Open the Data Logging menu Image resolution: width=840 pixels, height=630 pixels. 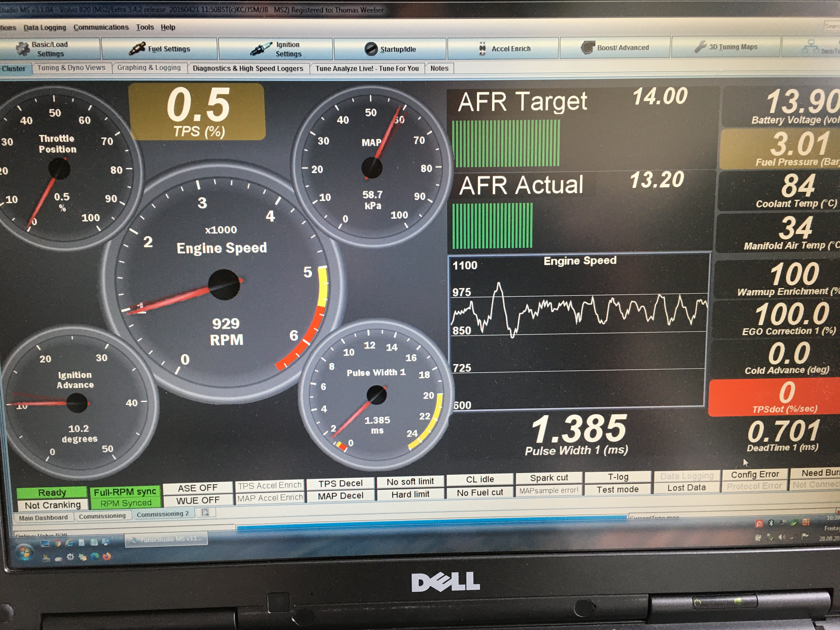coord(44,27)
